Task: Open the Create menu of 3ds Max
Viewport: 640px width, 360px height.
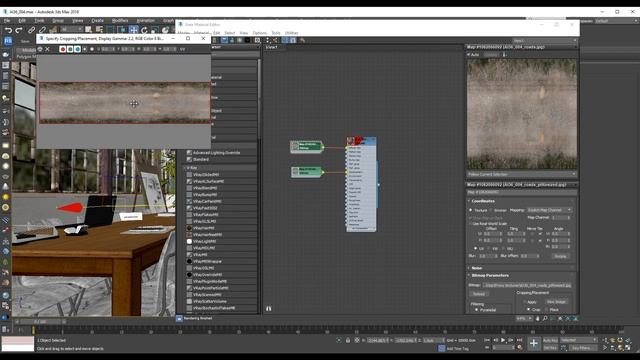Action: (98, 20)
